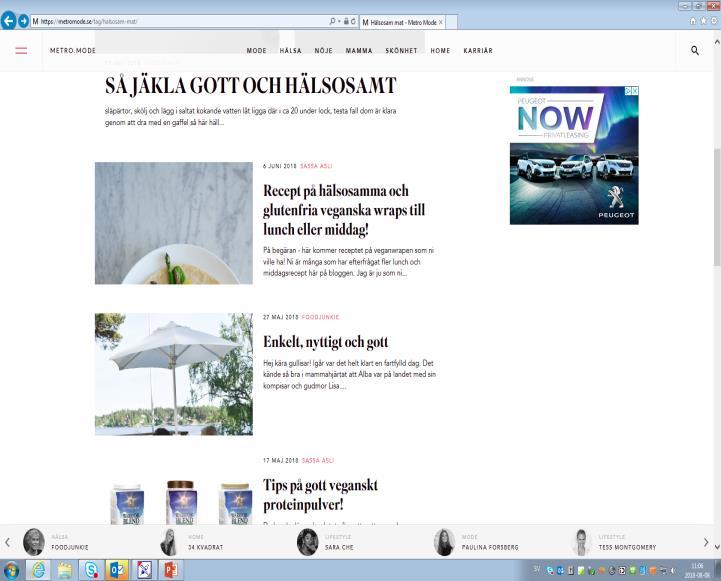721x581 pixels.
Task: Click the Skype icon in system tray
Action: (550, 570)
